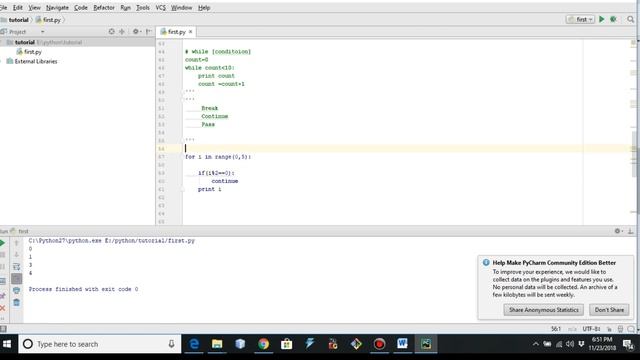Open the Run menu
Screen dimensions: 640x360
[x=125, y=7]
